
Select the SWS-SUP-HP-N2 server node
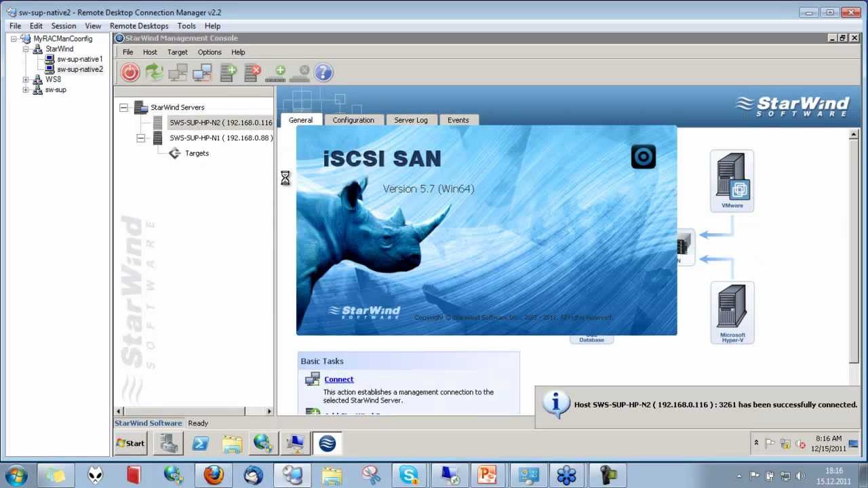(x=220, y=123)
